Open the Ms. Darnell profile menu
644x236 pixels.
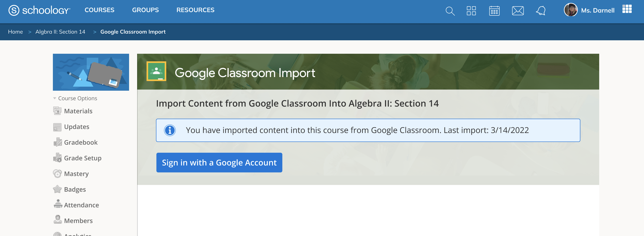tap(589, 10)
